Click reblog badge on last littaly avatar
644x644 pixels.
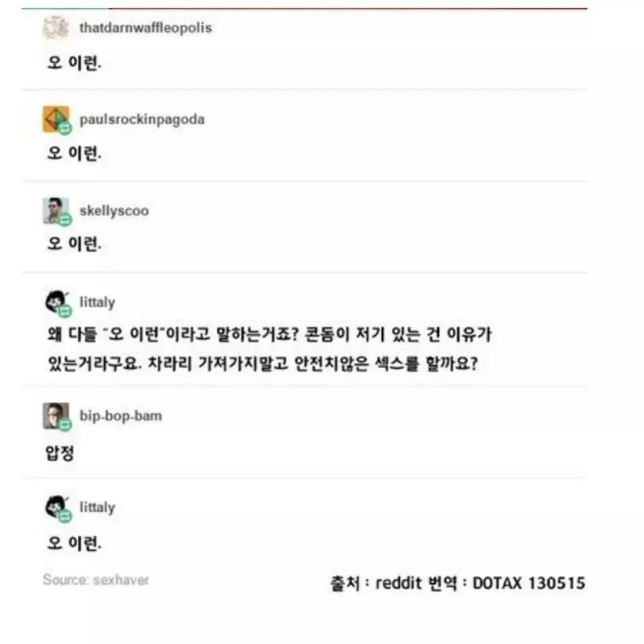click(65, 516)
